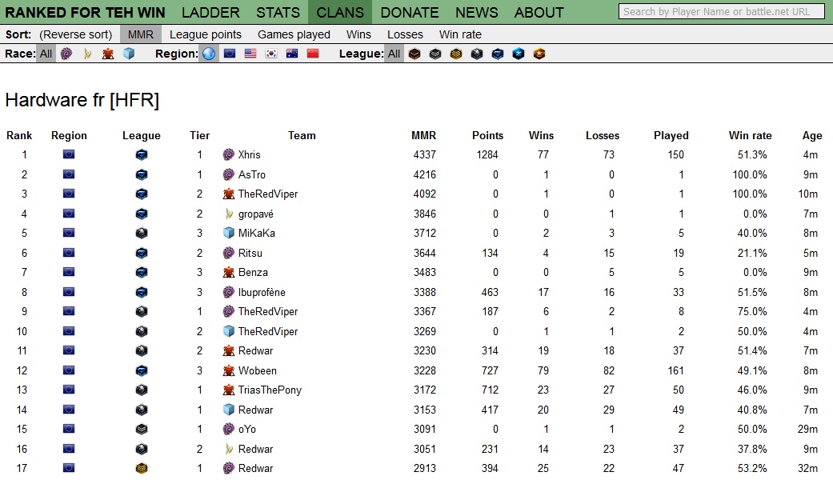Select the US flag region filter
The height and width of the screenshot is (504, 833).
pos(250,54)
